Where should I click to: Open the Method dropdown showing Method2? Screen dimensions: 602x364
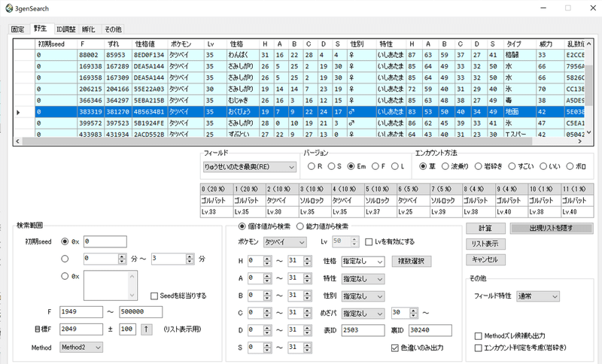click(81, 347)
